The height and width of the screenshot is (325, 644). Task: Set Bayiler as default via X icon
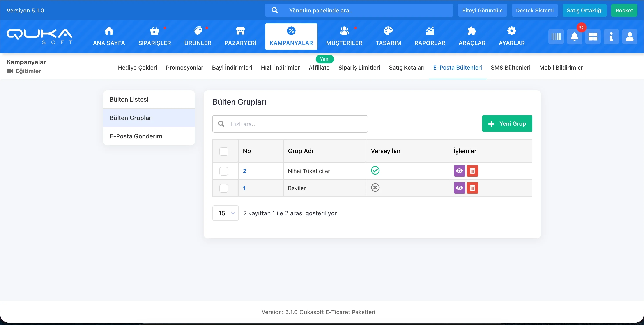(375, 187)
